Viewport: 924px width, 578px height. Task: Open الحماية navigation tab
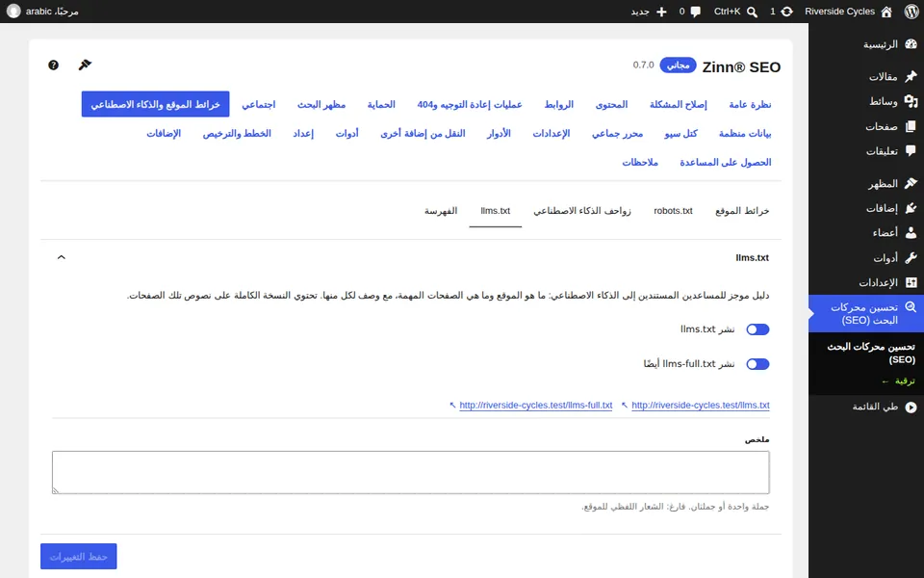pyautogui.click(x=381, y=104)
